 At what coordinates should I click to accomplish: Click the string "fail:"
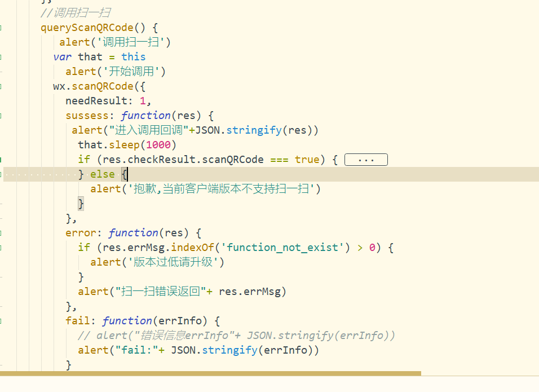tap(136, 350)
